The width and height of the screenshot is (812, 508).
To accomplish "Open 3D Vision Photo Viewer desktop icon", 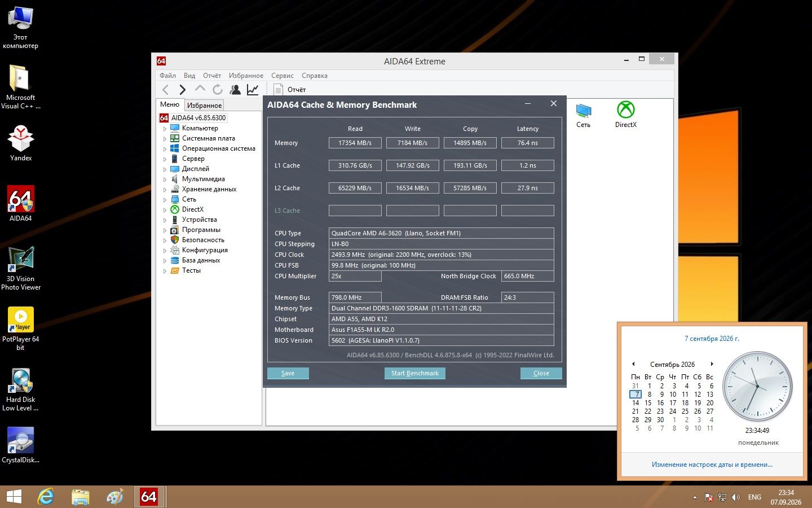I will coord(21,269).
